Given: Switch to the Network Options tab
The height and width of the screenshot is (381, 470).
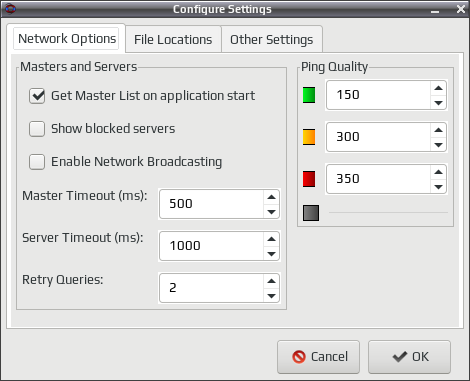Looking at the screenshot, I should pyautogui.click(x=66, y=38).
